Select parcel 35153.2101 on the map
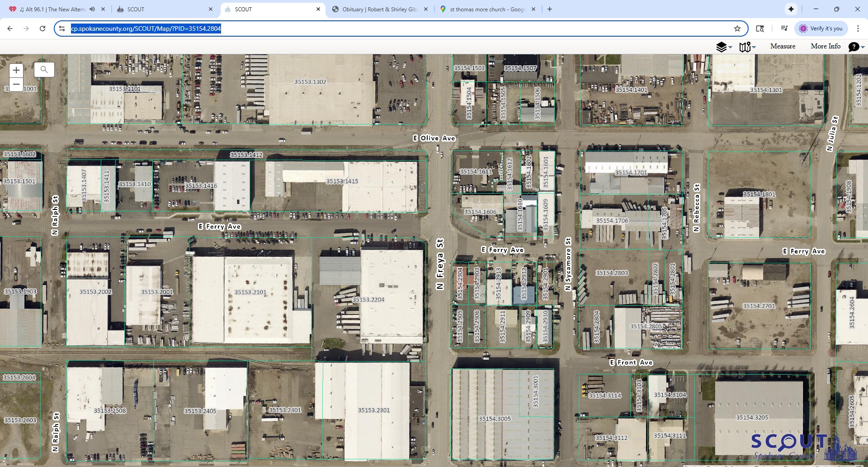 pos(250,292)
